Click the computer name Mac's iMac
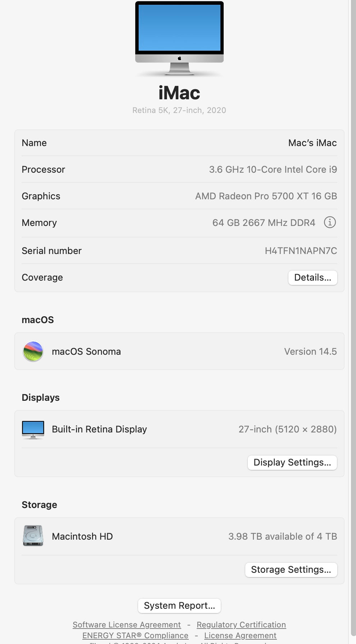This screenshot has height=644, width=356. pyautogui.click(x=312, y=143)
